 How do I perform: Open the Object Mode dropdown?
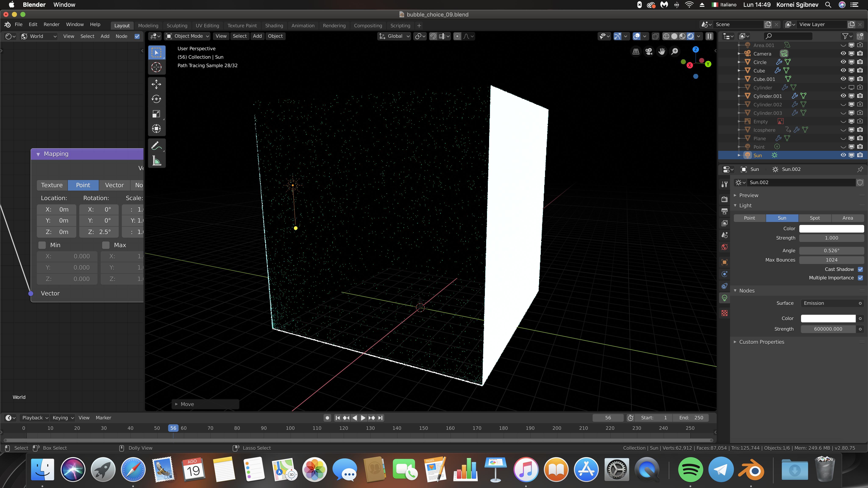pyautogui.click(x=188, y=36)
